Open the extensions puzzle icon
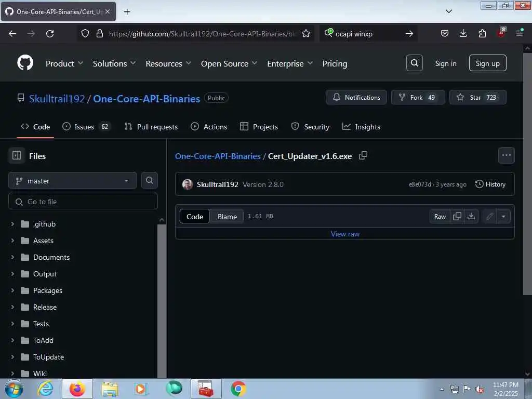Viewport: 532px width, 399px height. [x=482, y=33]
